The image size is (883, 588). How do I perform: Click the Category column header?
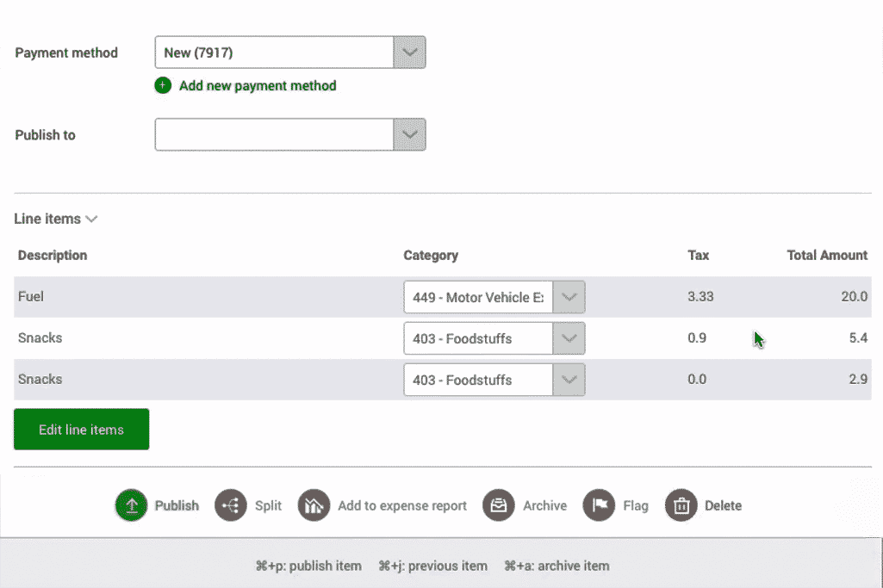click(431, 255)
